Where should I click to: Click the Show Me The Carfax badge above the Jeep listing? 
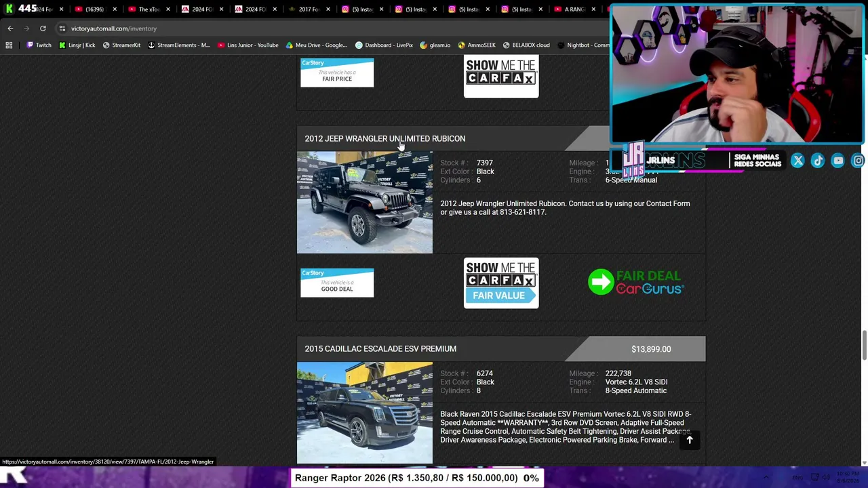(501, 77)
